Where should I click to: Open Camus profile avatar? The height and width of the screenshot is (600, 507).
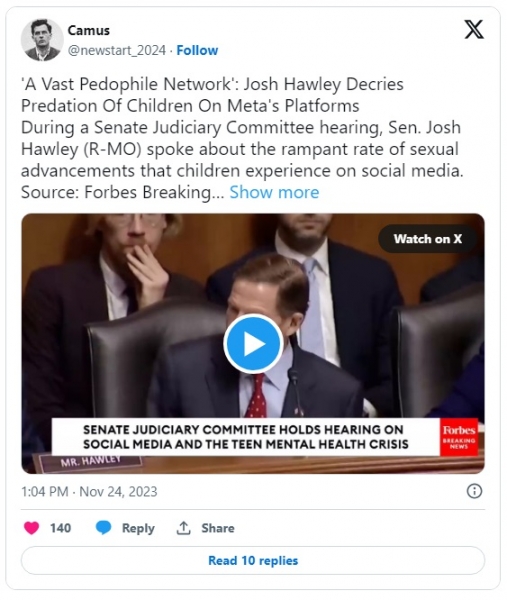[42, 40]
